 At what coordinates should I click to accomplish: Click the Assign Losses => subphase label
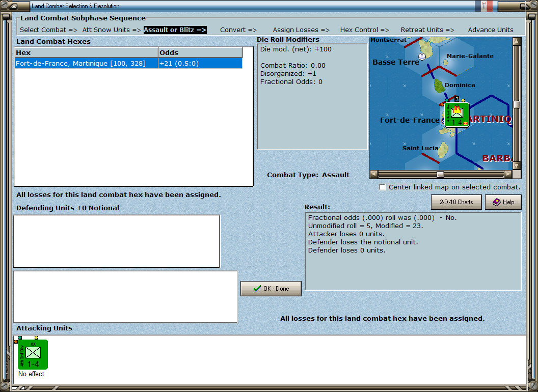301,30
